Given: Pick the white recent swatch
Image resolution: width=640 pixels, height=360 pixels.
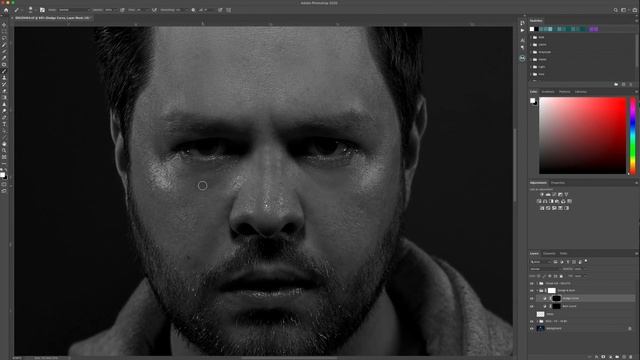Looking at the screenshot, I should [532, 29].
